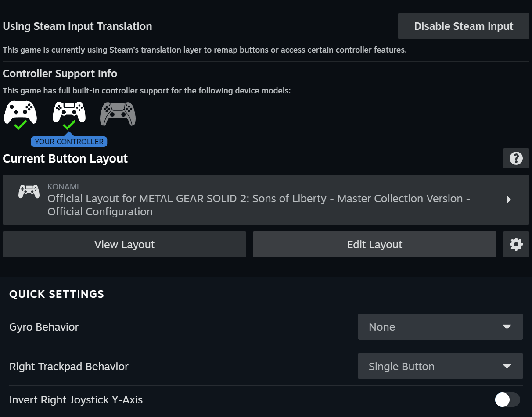This screenshot has height=417, width=532.
Task: Click Disable Steam Input button
Action: pyautogui.click(x=464, y=26)
